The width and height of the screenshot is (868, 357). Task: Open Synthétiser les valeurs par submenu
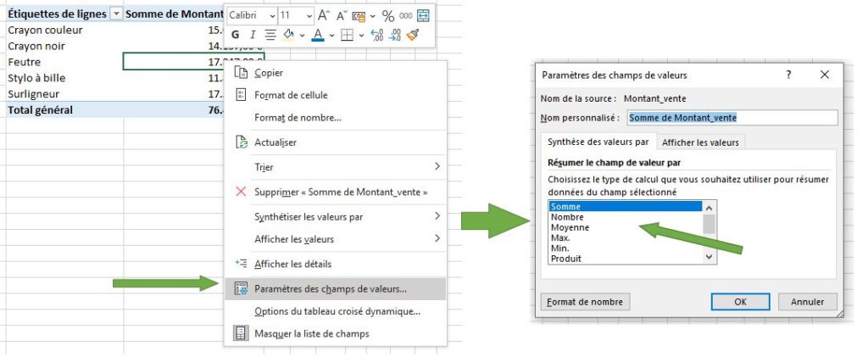point(335,216)
